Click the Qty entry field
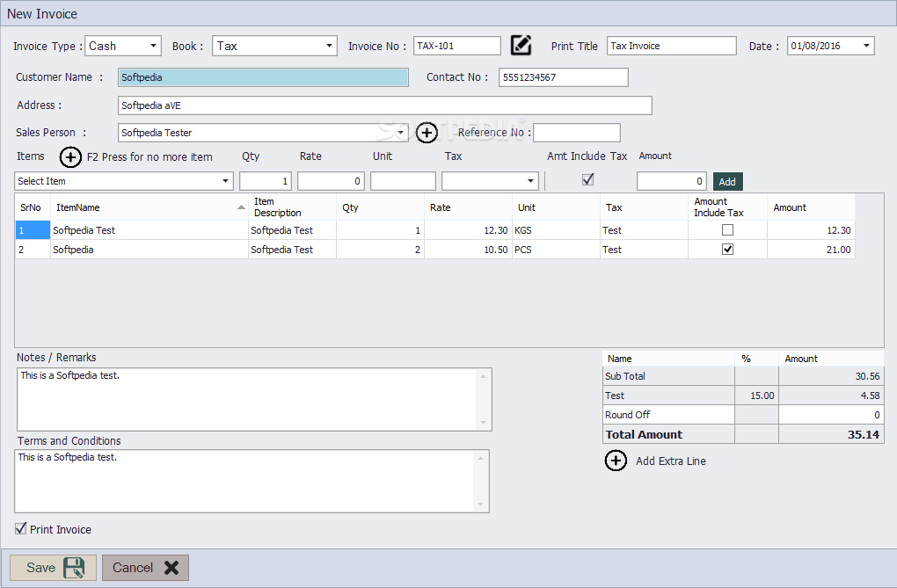 coord(266,181)
